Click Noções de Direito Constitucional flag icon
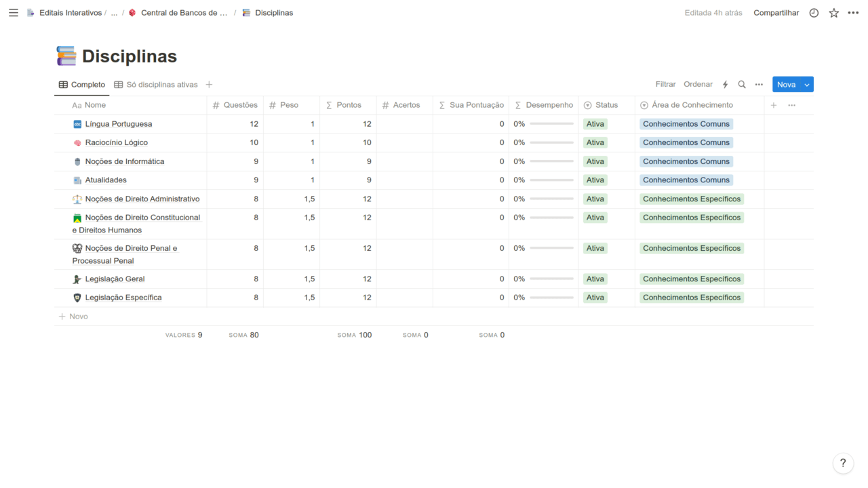868x488 pixels. 77,218
